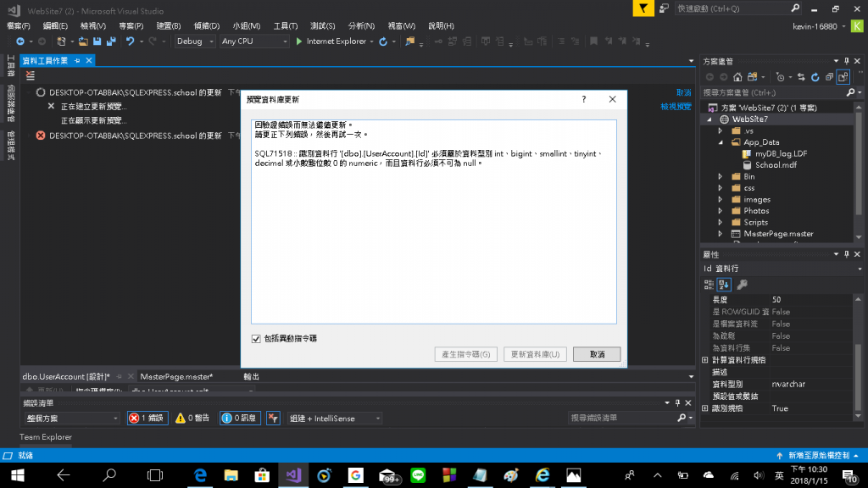Click the cancel (取消) link in data tools panel
Screen dimensions: 868x488
pos(683,92)
